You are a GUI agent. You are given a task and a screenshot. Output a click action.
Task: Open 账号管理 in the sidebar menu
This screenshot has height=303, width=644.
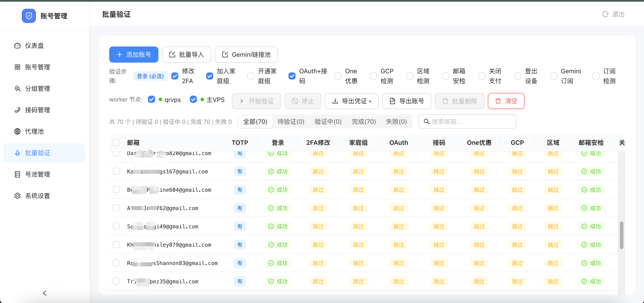45,67
